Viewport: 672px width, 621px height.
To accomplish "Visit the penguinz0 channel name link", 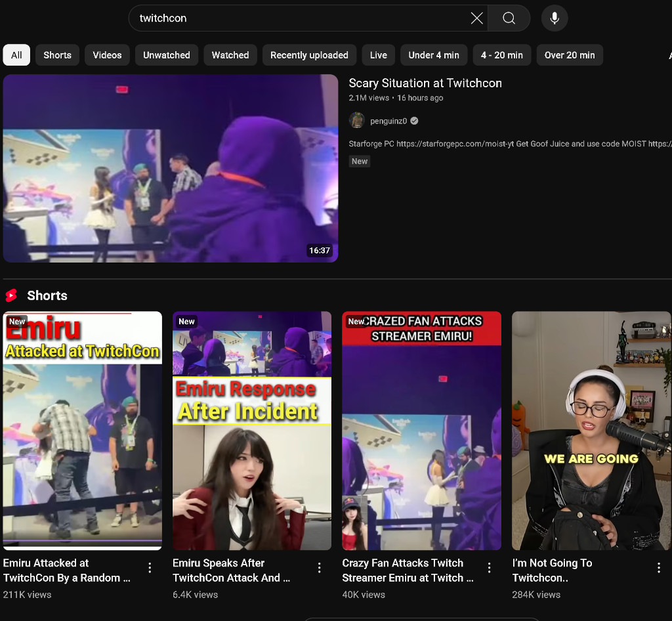I will [x=388, y=121].
